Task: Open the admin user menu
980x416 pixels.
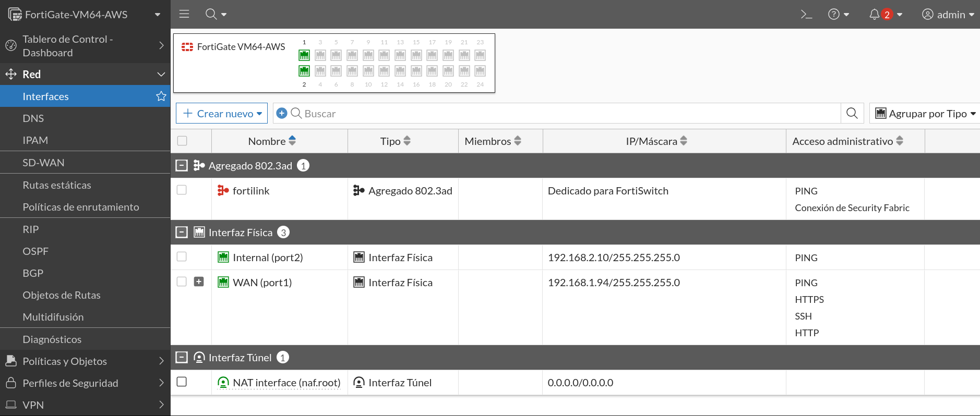Action: 948,15
